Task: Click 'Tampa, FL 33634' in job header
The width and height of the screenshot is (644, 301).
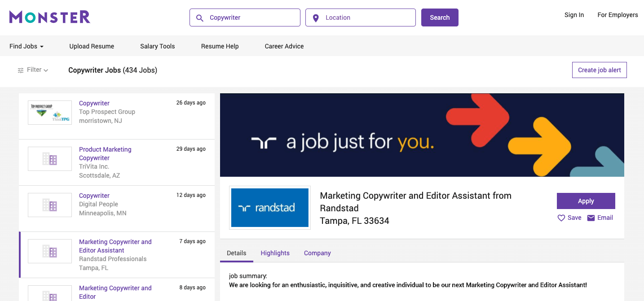Action: 354,221
